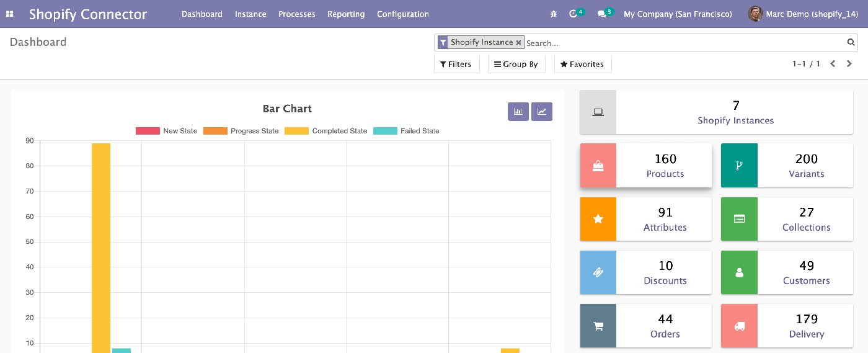
Task: Open the Dashboard menu
Action: pyautogui.click(x=202, y=14)
